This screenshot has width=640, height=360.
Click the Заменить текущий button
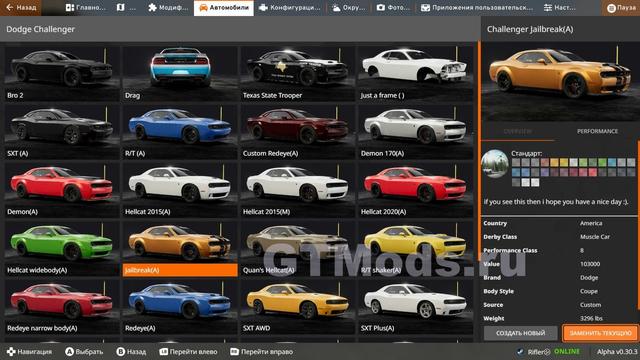600,333
